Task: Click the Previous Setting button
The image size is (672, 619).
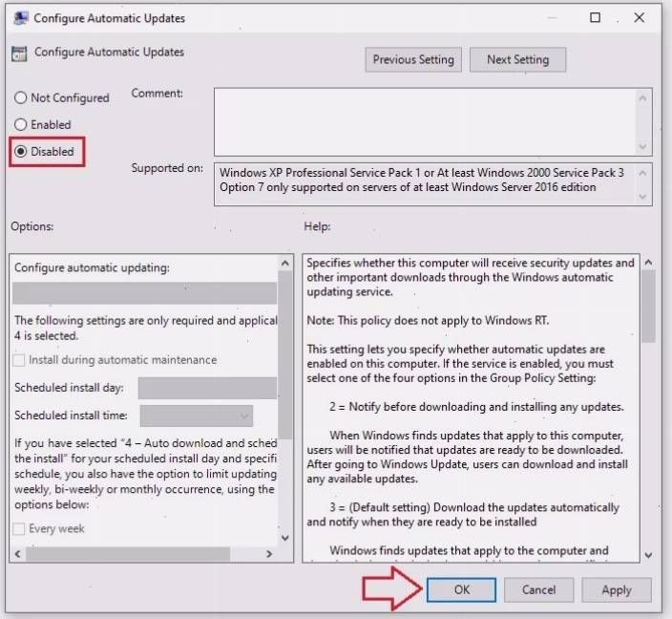Action: point(413,59)
